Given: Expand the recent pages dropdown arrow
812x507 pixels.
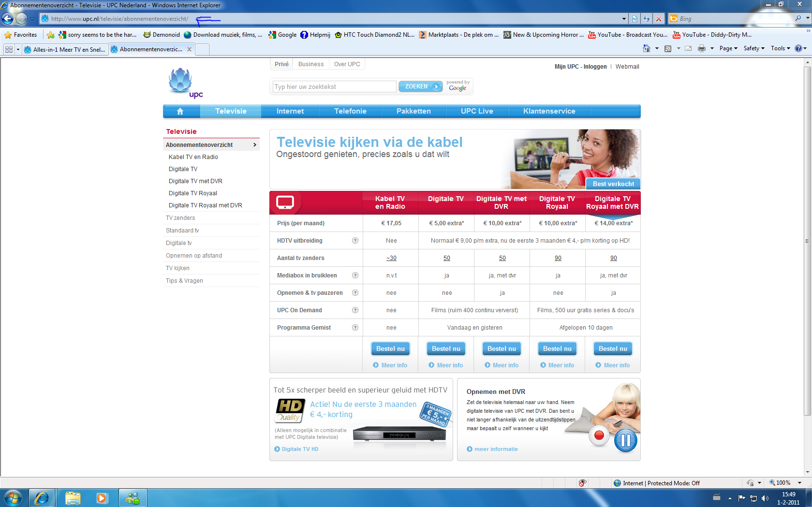Looking at the screenshot, I should [x=32, y=19].
